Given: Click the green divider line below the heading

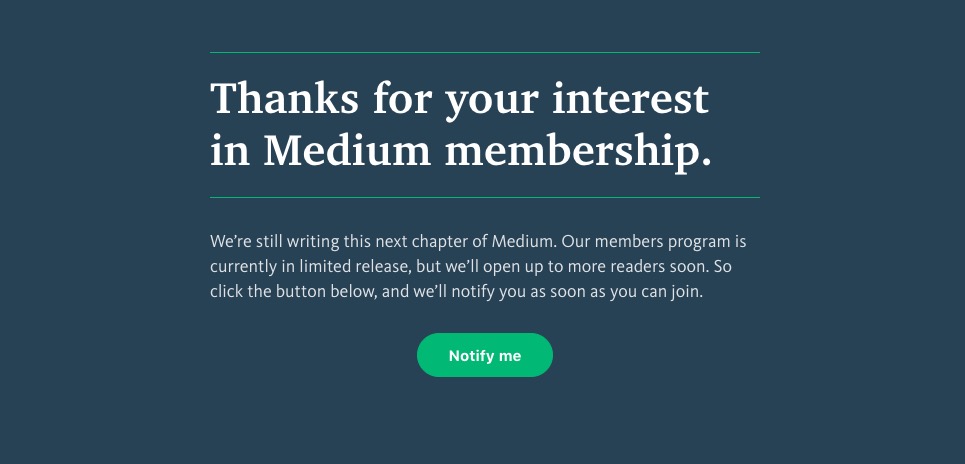Looking at the screenshot, I should [x=484, y=198].
